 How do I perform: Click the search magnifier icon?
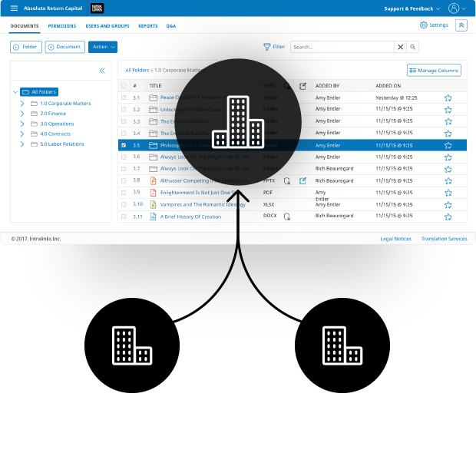pos(412,47)
